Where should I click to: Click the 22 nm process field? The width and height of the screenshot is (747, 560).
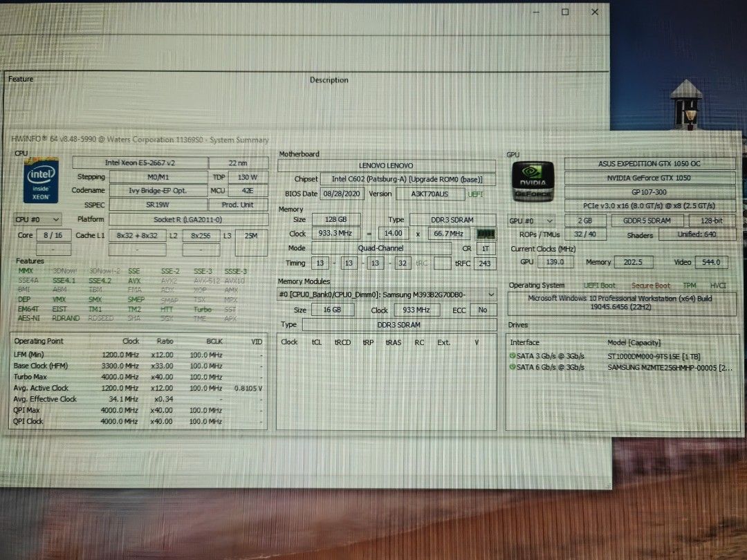tap(238, 163)
